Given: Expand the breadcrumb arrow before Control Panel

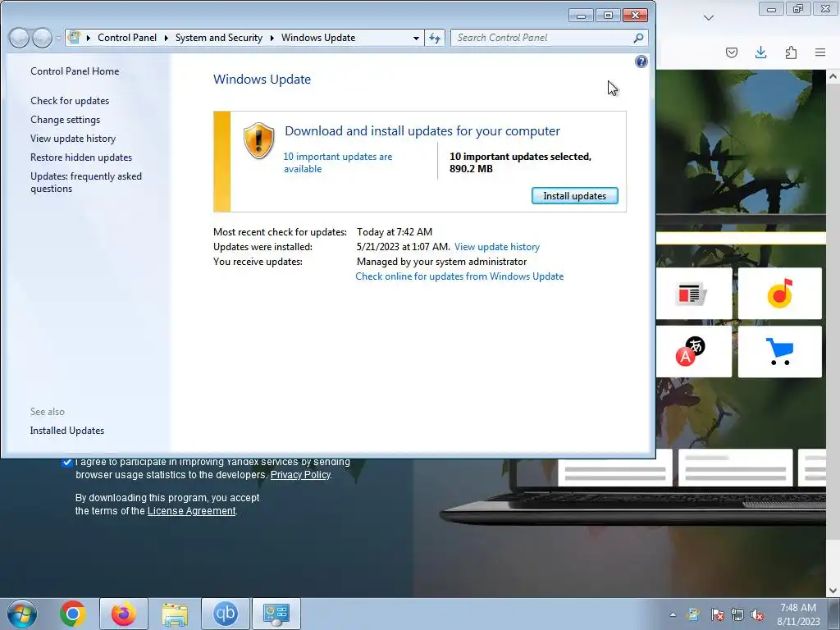Looking at the screenshot, I should (89, 38).
